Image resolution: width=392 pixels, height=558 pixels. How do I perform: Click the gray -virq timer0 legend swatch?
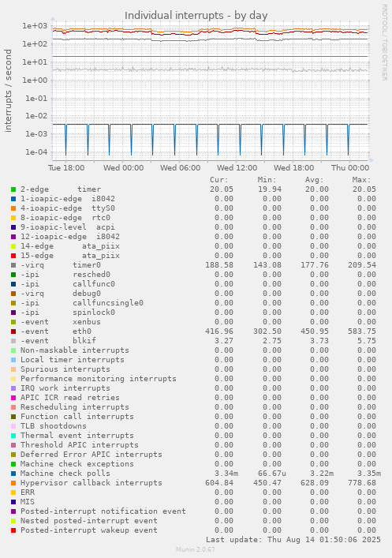[x=13, y=265]
